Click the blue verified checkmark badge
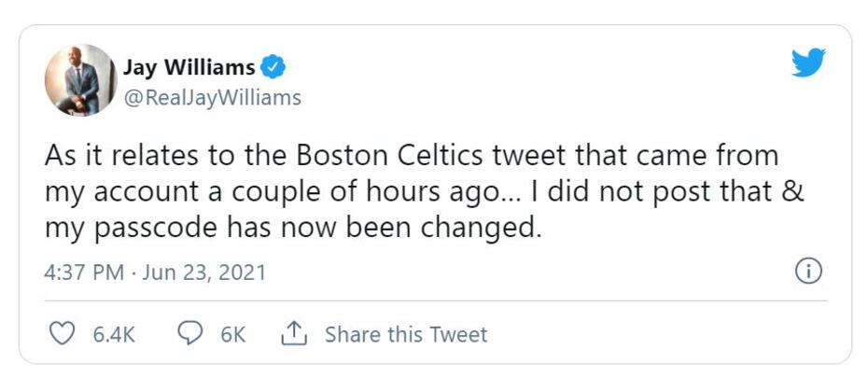Image resolution: width=868 pixels, height=377 pixels. point(273,67)
